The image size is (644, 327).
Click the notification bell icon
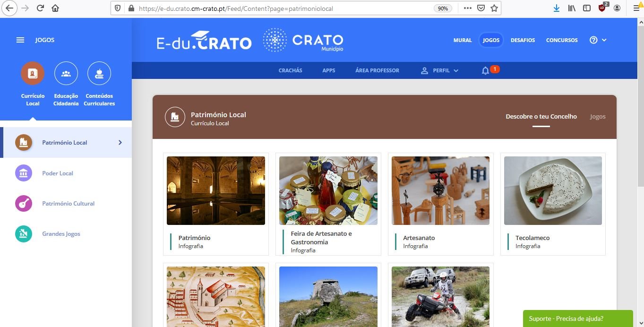[x=485, y=70]
